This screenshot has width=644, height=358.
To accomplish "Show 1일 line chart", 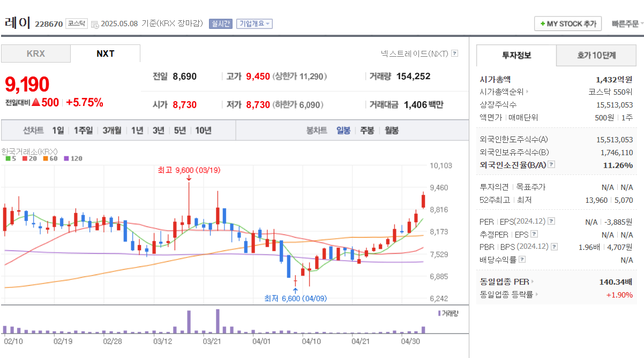I will click(58, 131).
